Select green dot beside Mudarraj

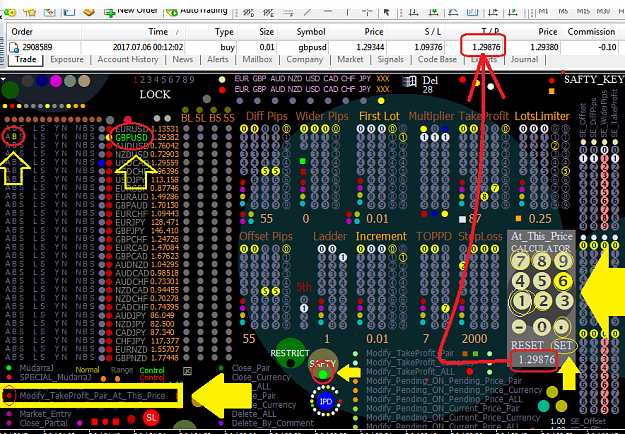coord(10,368)
